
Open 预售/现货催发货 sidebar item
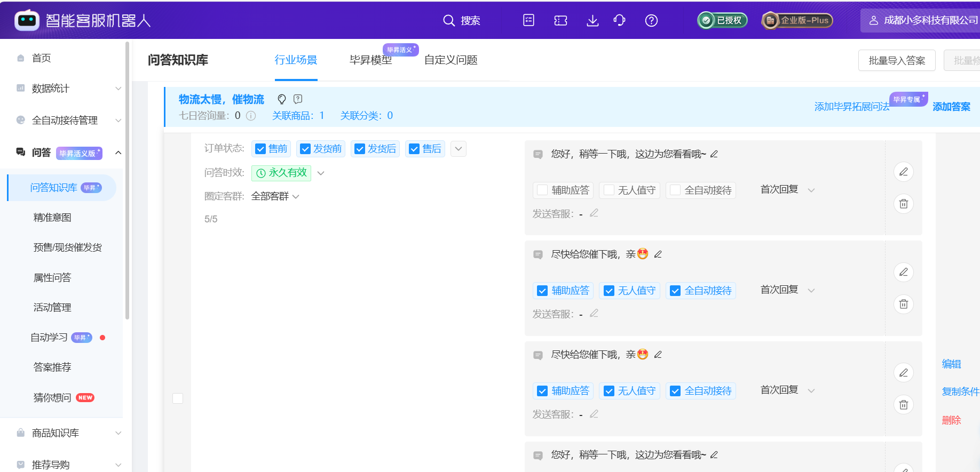pos(68,247)
